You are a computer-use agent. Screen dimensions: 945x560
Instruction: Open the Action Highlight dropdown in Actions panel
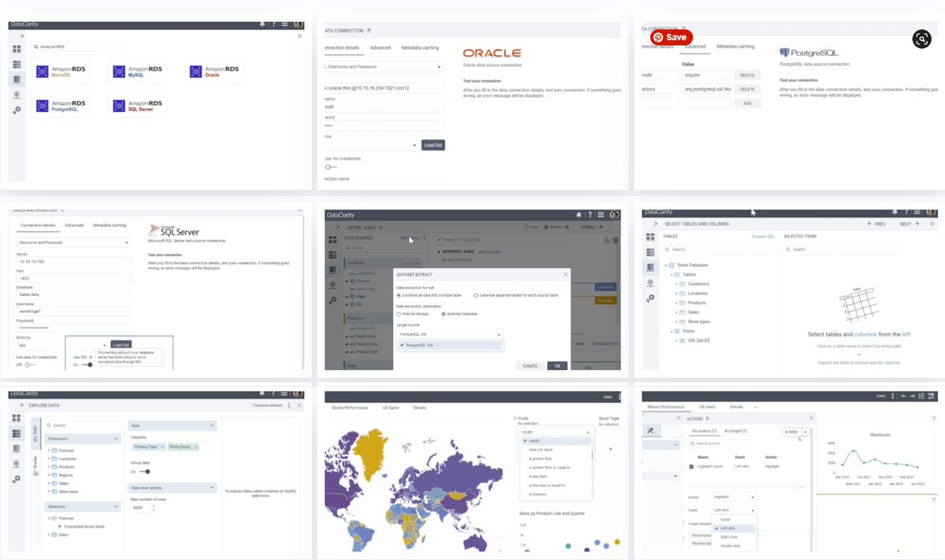[x=733, y=497]
